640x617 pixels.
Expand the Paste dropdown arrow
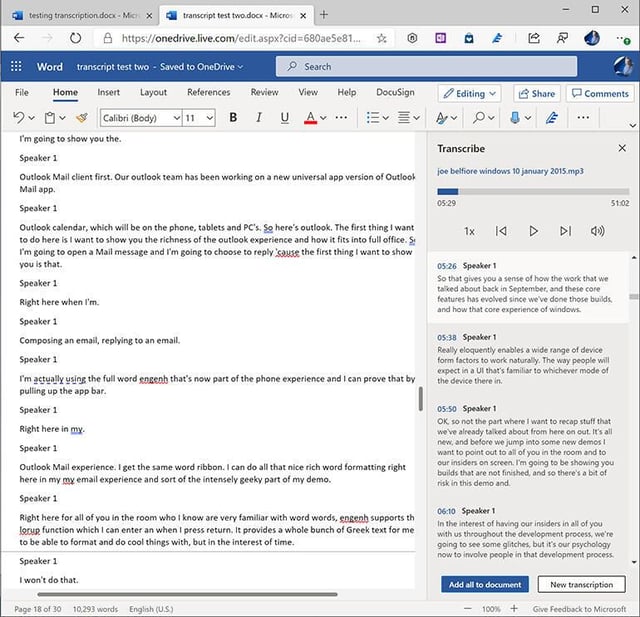tap(62, 118)
